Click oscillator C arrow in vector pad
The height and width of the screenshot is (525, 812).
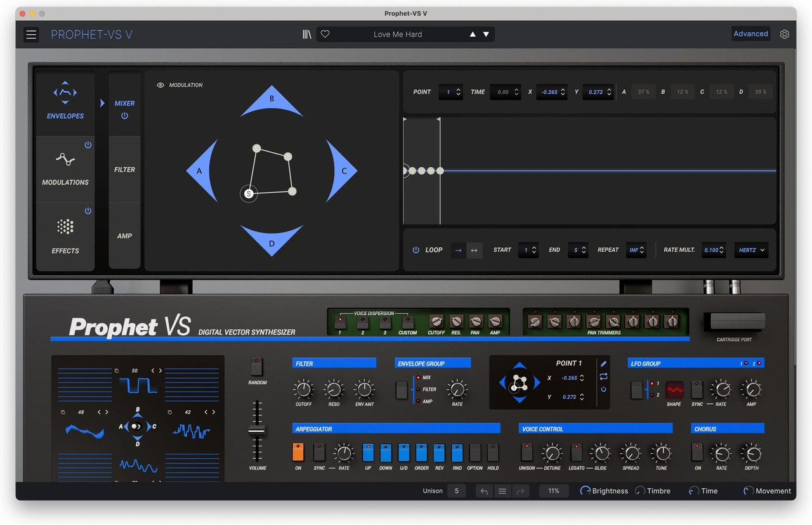click(341, 171)
